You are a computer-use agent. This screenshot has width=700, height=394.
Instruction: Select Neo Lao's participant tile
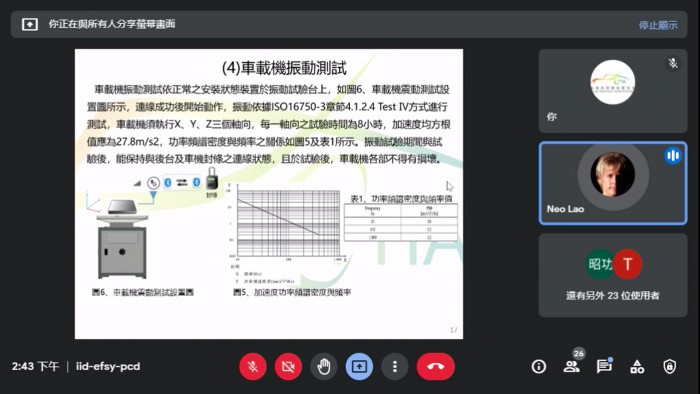tap(612, 183)
